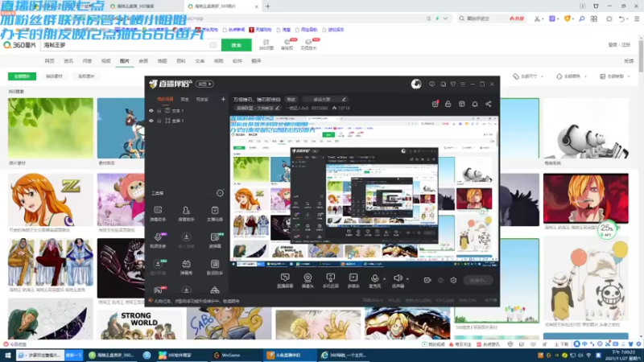The width and height of the screenshot is (644, 362).
Task: Select the 全部图片 green filter
Action: 22,76
